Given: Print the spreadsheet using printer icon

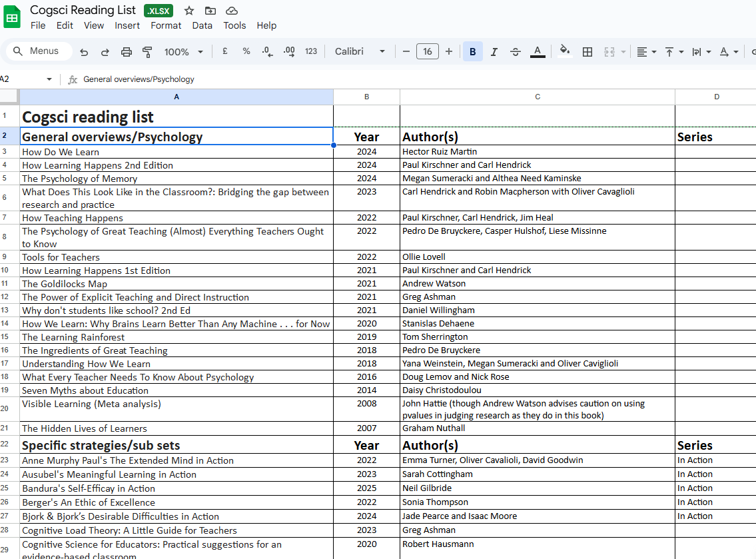Looking at the screenshot, I should 127,51.
